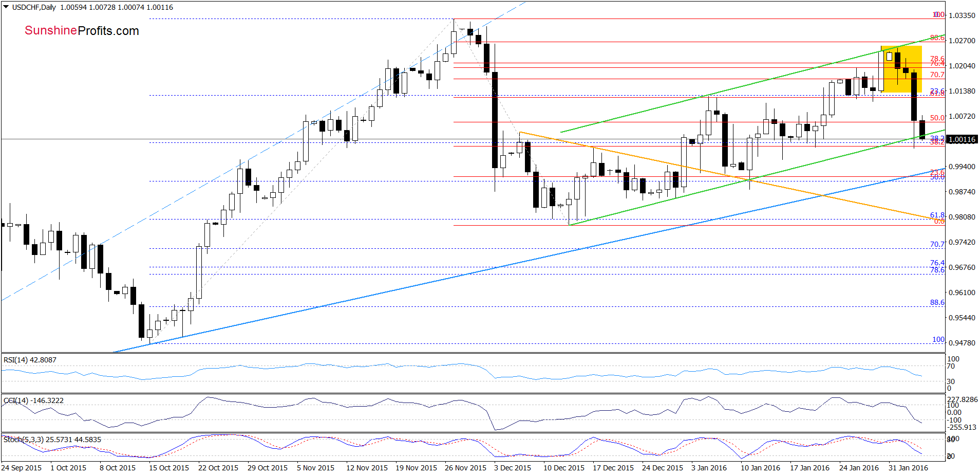Screen dimensions: 980x475
Task: Click the CCI scale value -255.913
Action: click(x=962, y=427)
